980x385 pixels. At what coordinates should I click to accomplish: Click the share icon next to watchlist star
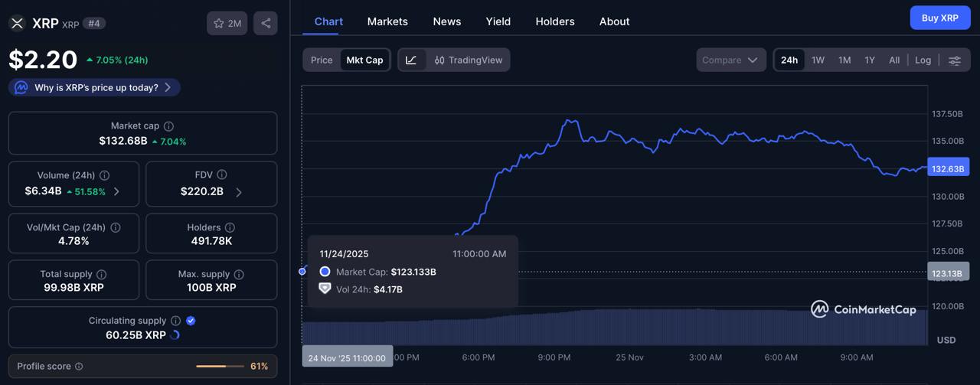coord(266,23)
